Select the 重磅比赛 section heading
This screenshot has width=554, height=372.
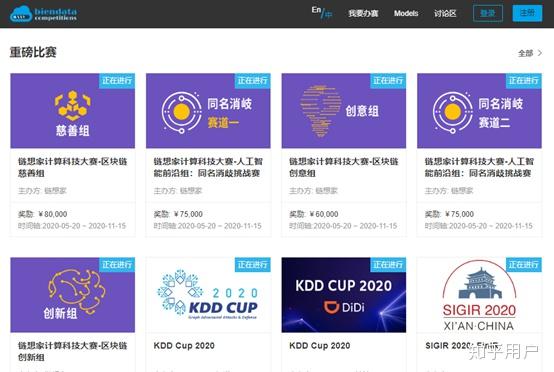click(x=33, y=52)
